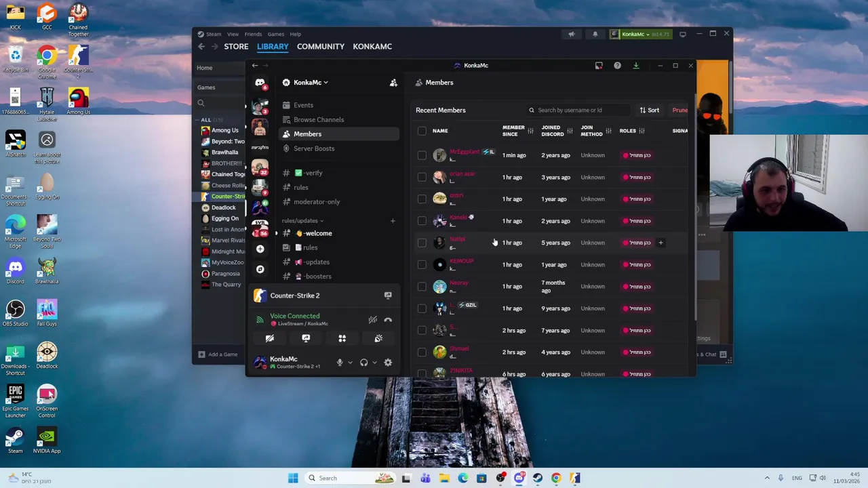
Task: Select the Natipl member checkbox
Action: pos(422,243)
